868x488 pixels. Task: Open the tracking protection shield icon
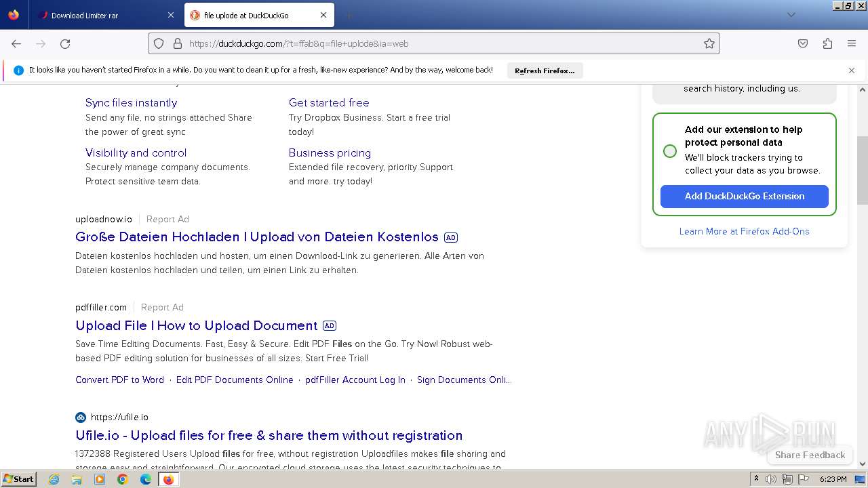159,43
